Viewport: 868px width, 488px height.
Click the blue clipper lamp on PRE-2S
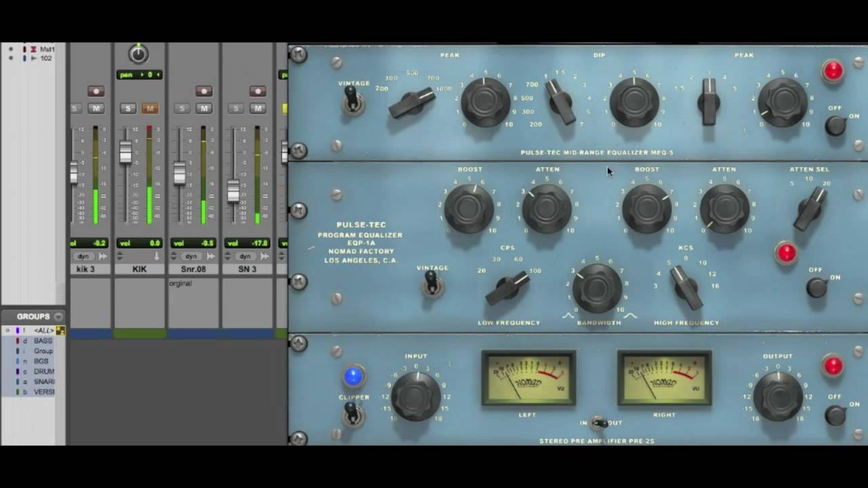pyautogui.click(x=353, y=376)
